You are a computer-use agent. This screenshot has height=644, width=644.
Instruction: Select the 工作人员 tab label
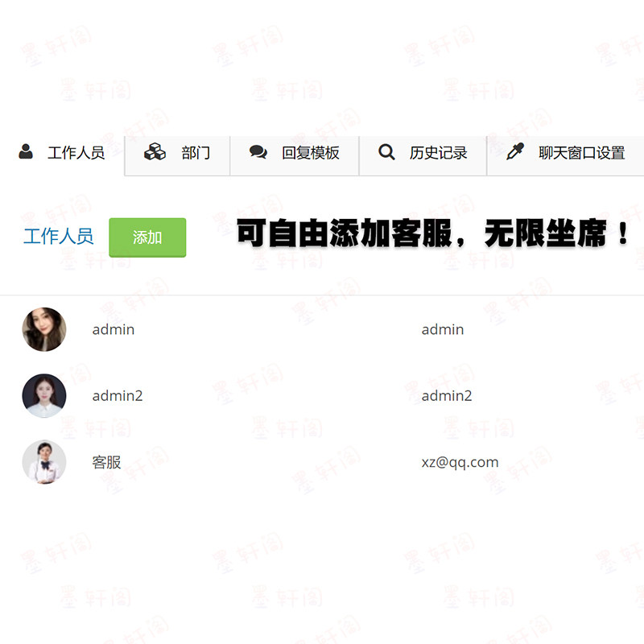pos(76,153)
